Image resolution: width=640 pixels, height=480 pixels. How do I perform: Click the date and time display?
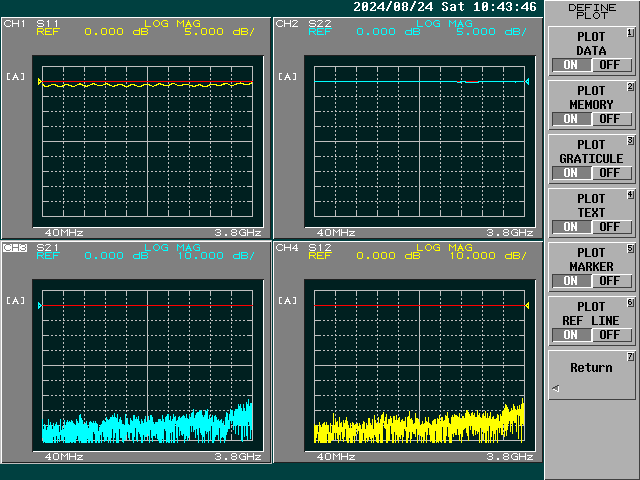coord(444,7)
